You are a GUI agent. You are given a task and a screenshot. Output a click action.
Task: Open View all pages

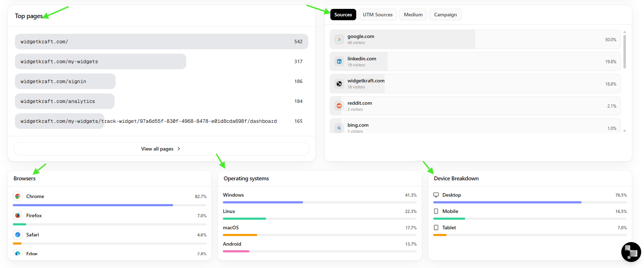(161, 149)
